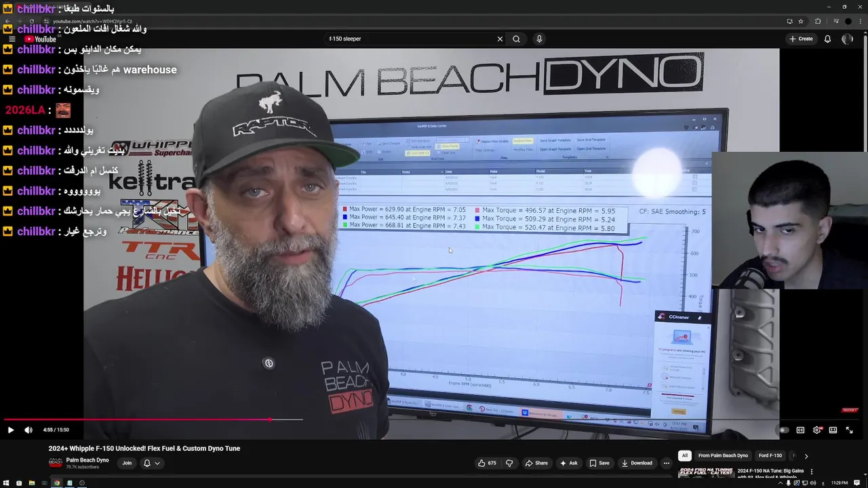The height and width of the screenshot is (488, 868).
Task: Open Chrome from the taskbar
Action: 56,483
